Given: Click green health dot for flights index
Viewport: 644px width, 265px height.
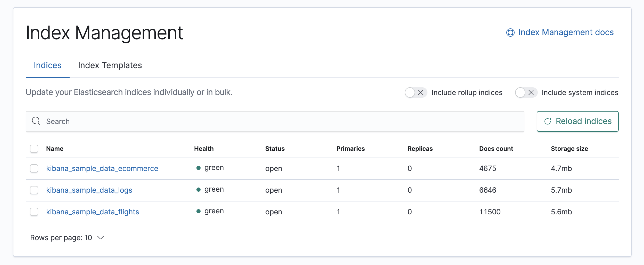Looking at the screenshot, I should [x=199, y=211].
